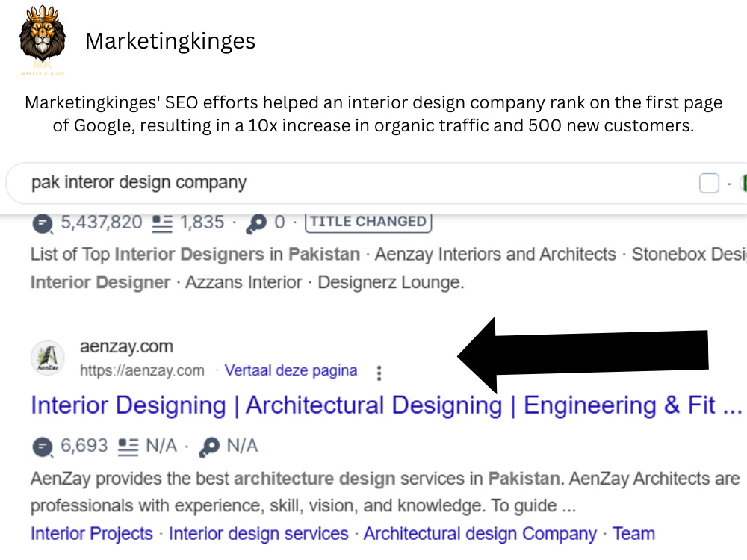The height and width of the screenshot is (560, 747).
Task: Click the keyword key icon next to 0
Action: pyautogui.click(x=256, y=224)
